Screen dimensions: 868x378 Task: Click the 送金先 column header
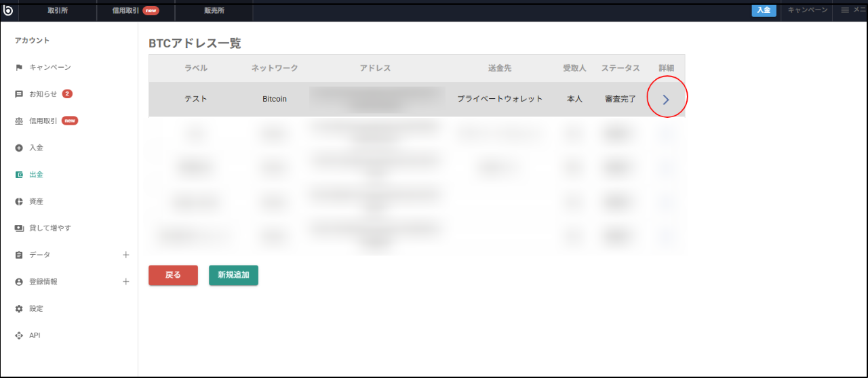point(500,68)
